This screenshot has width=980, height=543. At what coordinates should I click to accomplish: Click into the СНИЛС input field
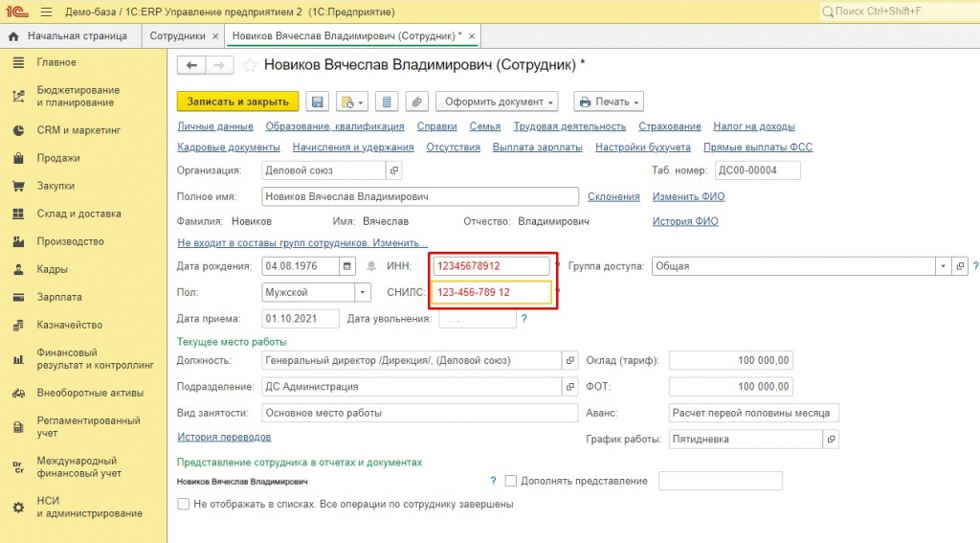click(493, 292)
